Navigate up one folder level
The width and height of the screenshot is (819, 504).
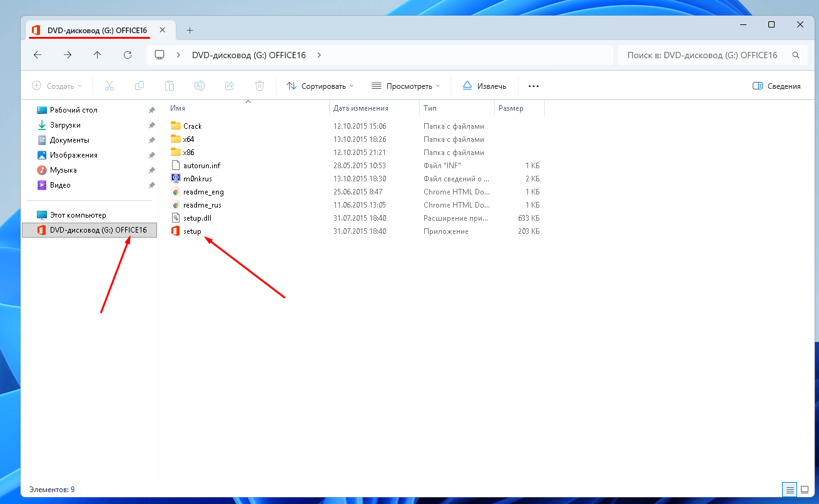pyautogui.click(x=98, y=55)
